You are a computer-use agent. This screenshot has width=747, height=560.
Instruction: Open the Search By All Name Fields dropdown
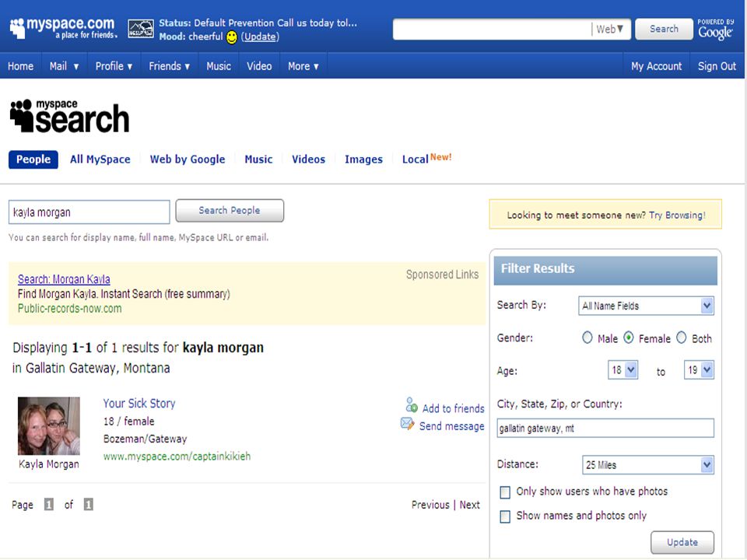pyautogui.click(x=646, y=306)
